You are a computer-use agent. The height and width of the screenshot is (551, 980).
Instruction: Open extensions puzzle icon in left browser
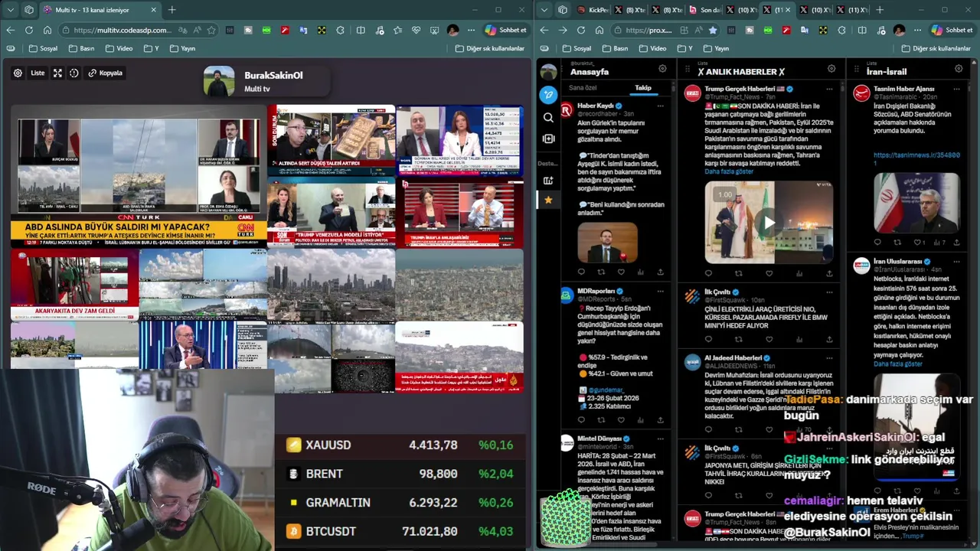pyautogui.click(x=341, y=30)
